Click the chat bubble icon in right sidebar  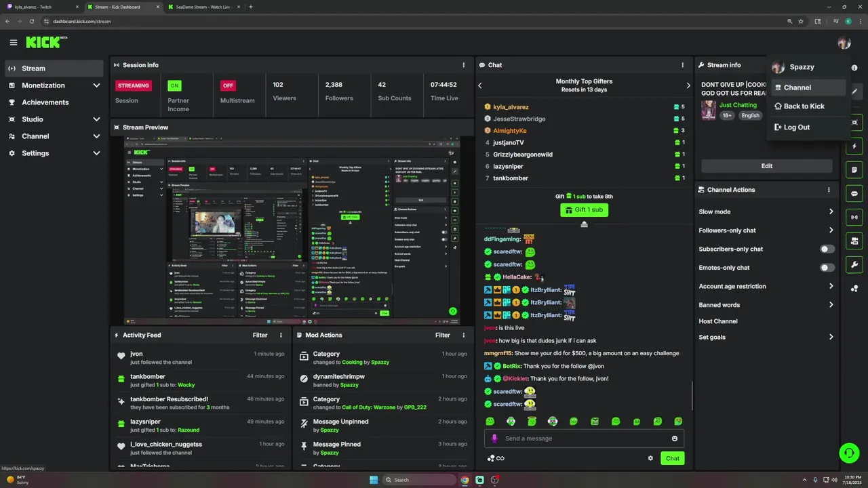(854, 194)
